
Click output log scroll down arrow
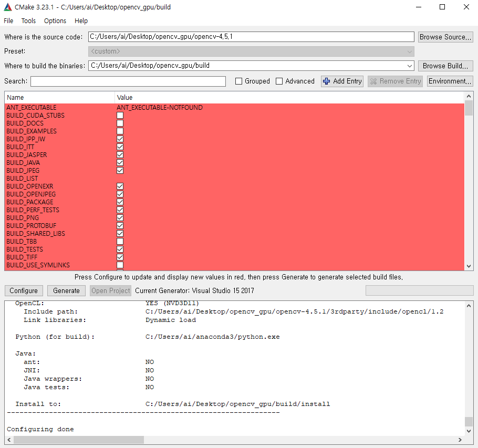point(469,431)
